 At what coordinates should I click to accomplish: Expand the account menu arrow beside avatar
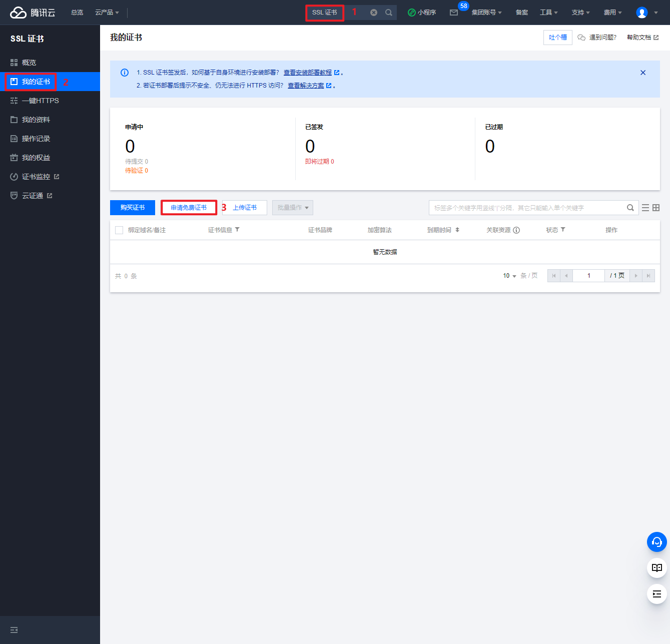[x=656, y=13]
